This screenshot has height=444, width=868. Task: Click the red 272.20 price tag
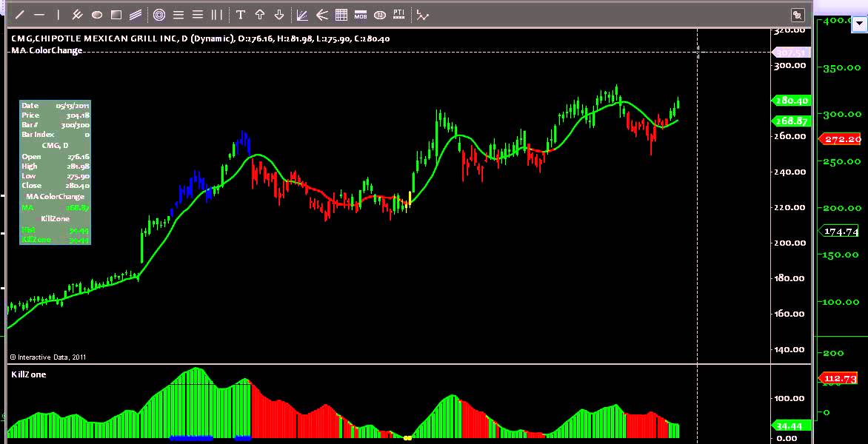[841, 139]
